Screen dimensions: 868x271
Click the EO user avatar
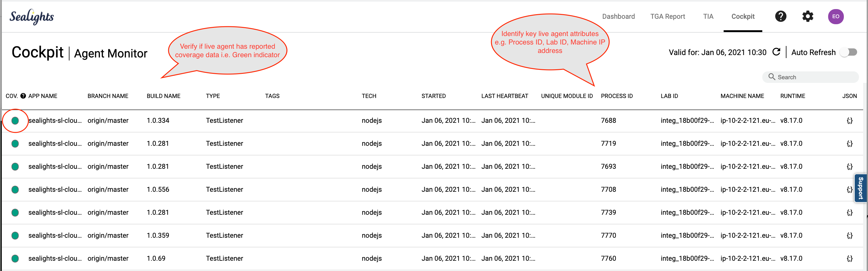click(835, 17)
